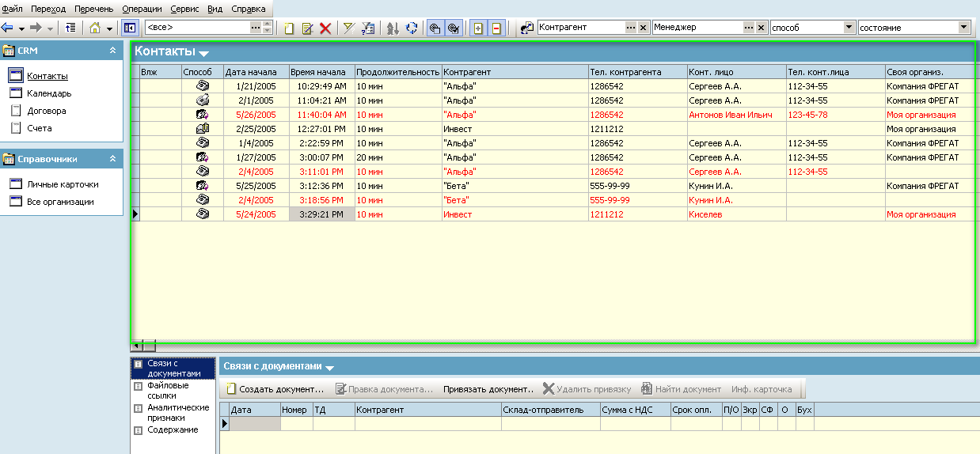Click the Контрагент column header in contacts
980x454 pixels.
click(515, 72)
